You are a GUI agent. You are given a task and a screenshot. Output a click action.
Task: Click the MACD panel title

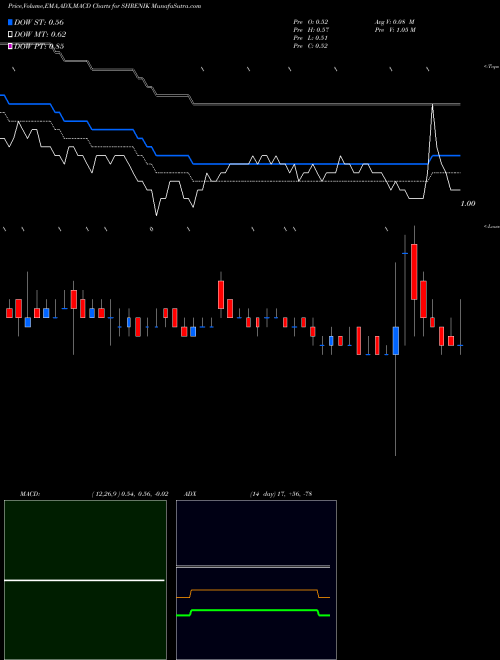point(30,494)
